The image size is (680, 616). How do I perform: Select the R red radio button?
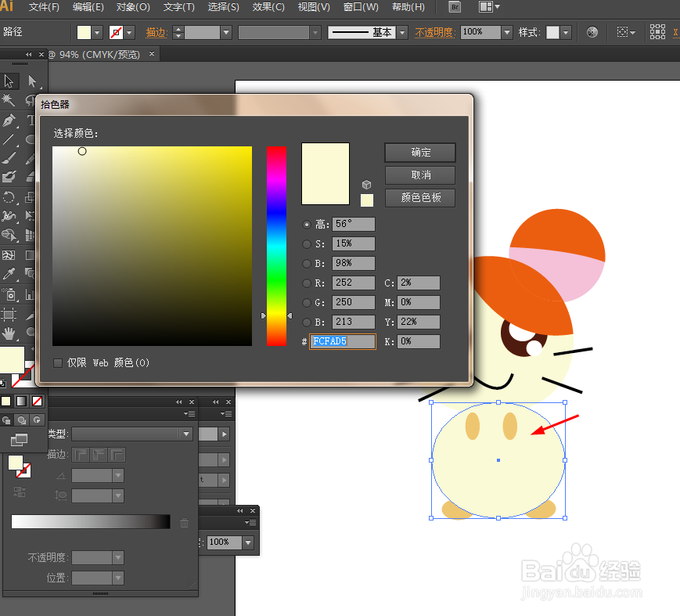[x=307, y=283]
